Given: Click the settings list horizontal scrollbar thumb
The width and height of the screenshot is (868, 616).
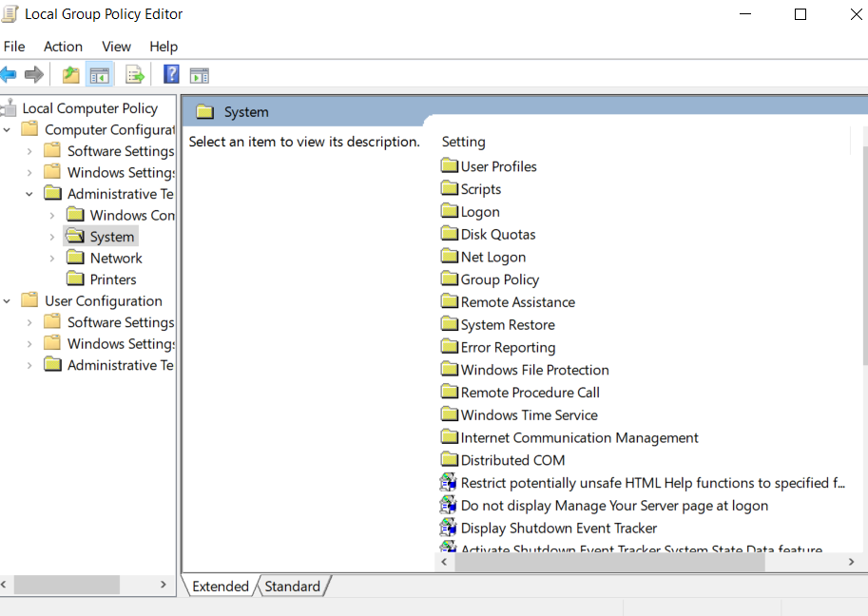Looking at the screenshot, I should (609, 562).
